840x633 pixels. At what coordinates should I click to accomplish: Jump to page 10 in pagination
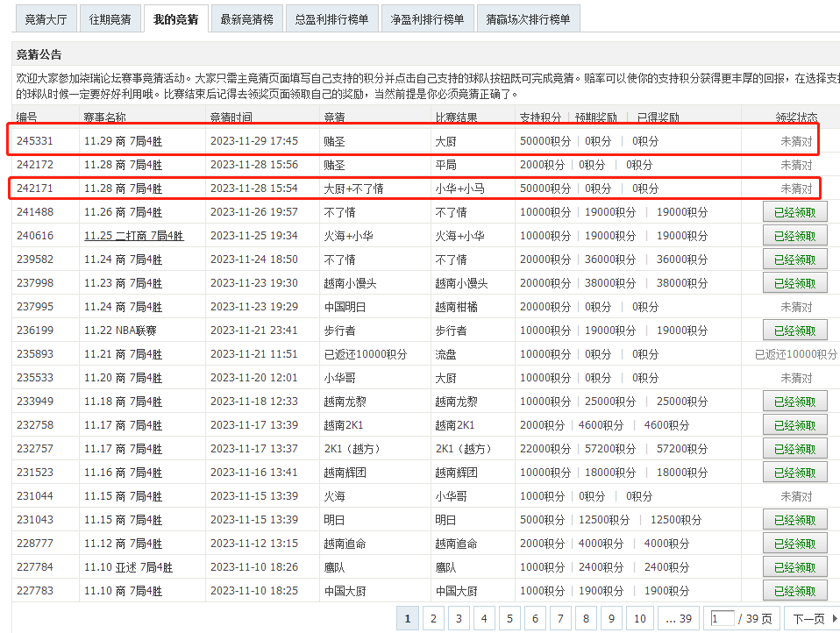coord(639,619)
